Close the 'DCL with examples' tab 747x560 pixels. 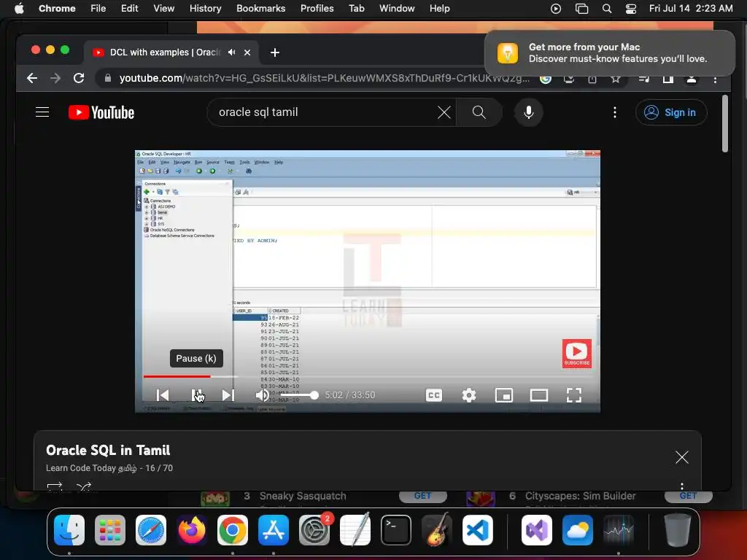247,52
